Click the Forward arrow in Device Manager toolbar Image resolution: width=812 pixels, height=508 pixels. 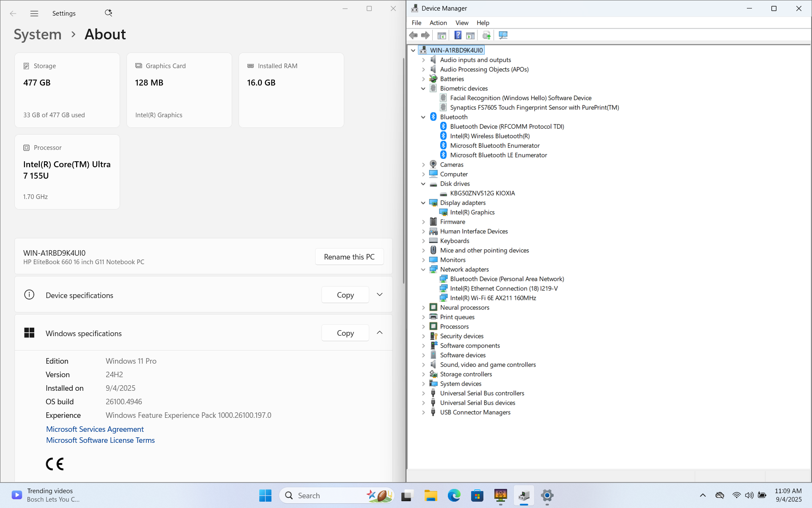425,35
